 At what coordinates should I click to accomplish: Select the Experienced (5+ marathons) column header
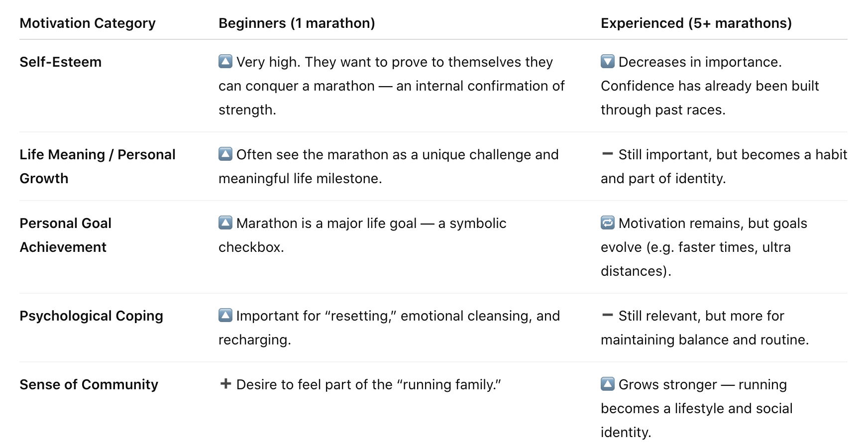696,23
